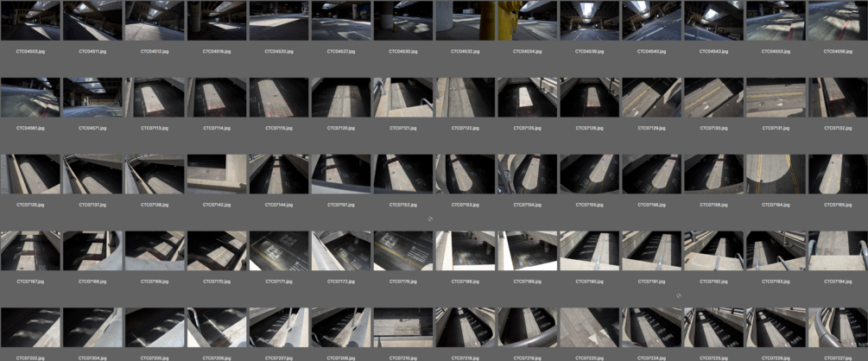This screenshot has height=361, width=868.
Task: Highlight the CTC04543.jpg thumbnail
Action: tap(713, 21)
